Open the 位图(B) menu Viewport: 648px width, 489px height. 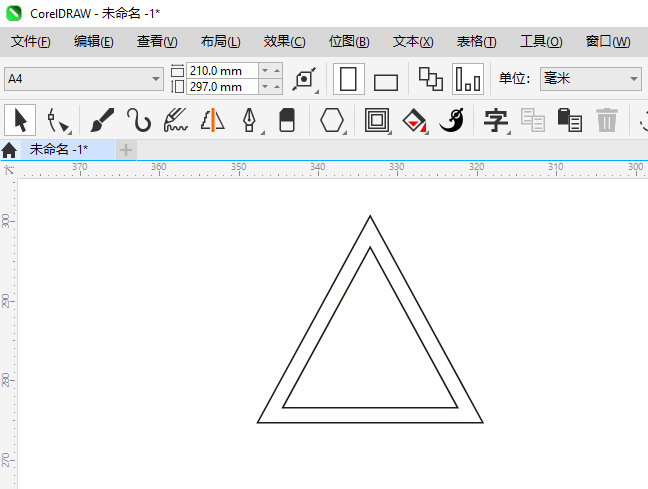pyautogui.click(x=349, y=42)
